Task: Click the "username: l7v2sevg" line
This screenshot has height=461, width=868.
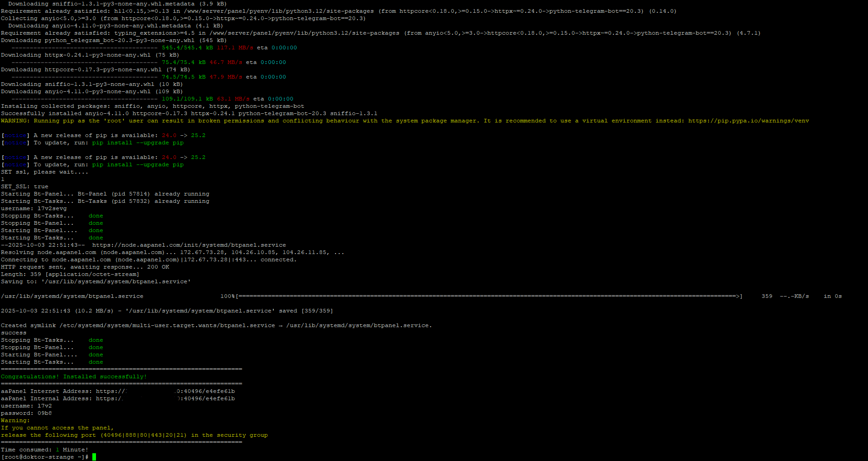Action: coord(34,209)
